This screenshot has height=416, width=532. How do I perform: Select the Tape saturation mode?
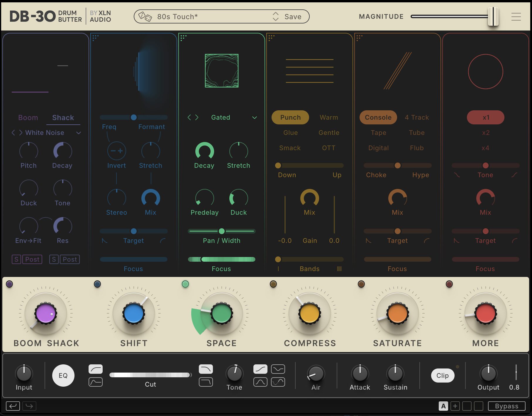coord(378,133)
